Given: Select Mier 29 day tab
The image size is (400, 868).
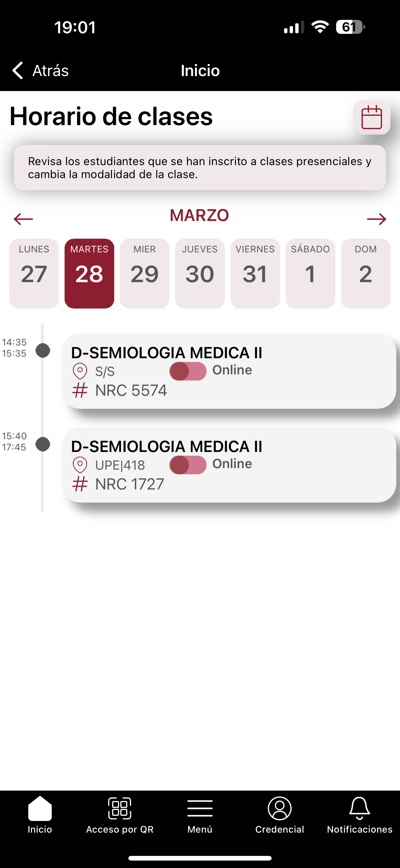Looking at the screenshot, I should (x=144, y=273).
